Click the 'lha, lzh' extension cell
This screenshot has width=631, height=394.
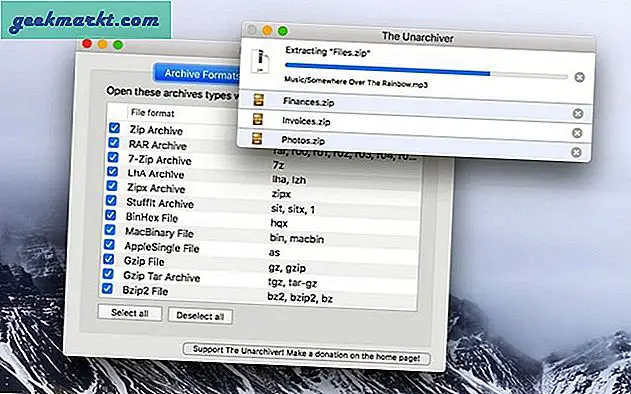click(x=289, y=179)
